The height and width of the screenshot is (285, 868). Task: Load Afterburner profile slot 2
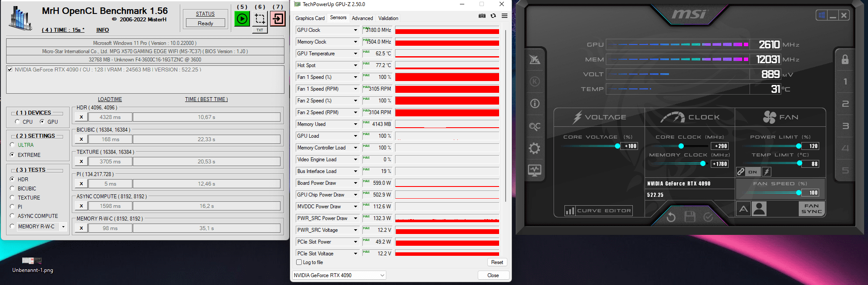pos(845,104)
